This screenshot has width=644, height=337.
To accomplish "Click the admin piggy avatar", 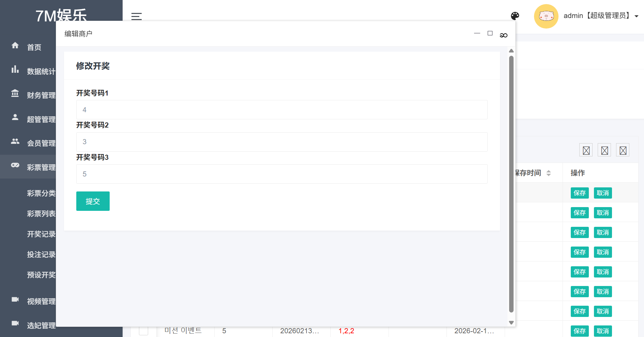I will pos(546,16).
